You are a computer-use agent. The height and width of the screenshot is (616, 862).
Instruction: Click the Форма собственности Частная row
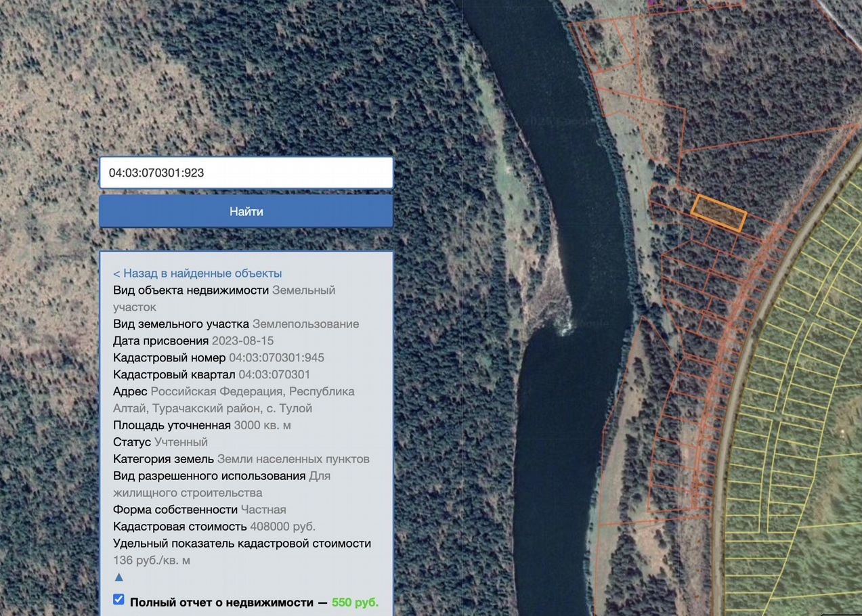200,509
